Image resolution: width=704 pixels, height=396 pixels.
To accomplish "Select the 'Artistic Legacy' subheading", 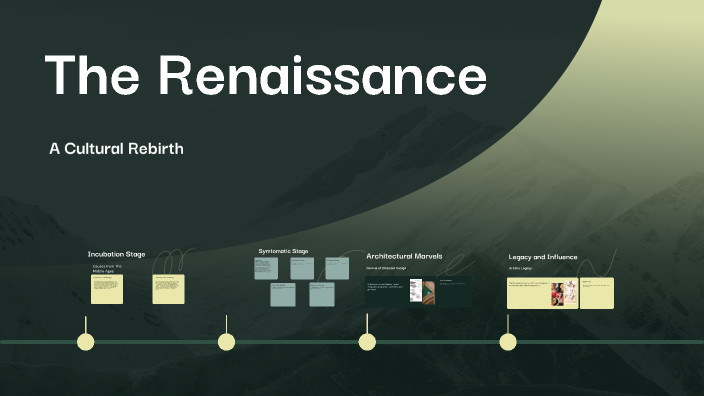I will point(520,268).
